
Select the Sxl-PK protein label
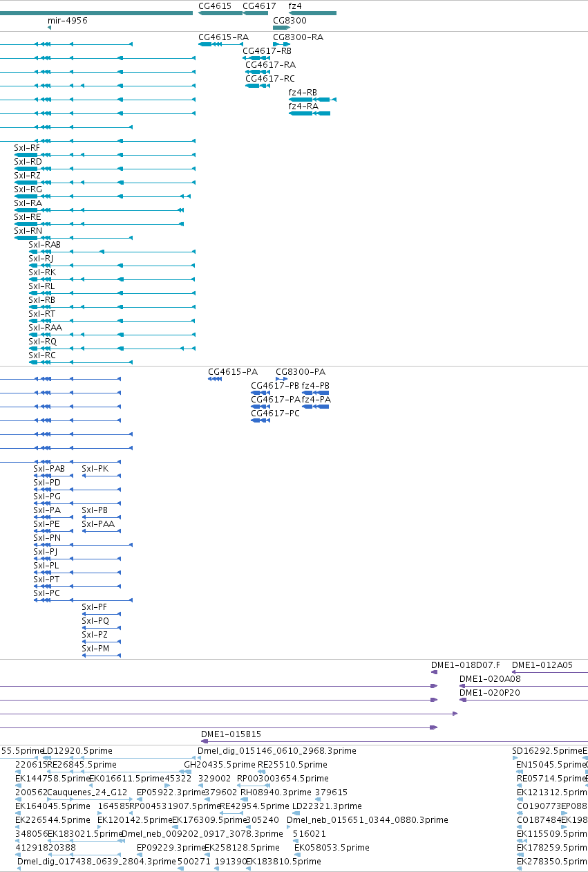click(95, 469)
